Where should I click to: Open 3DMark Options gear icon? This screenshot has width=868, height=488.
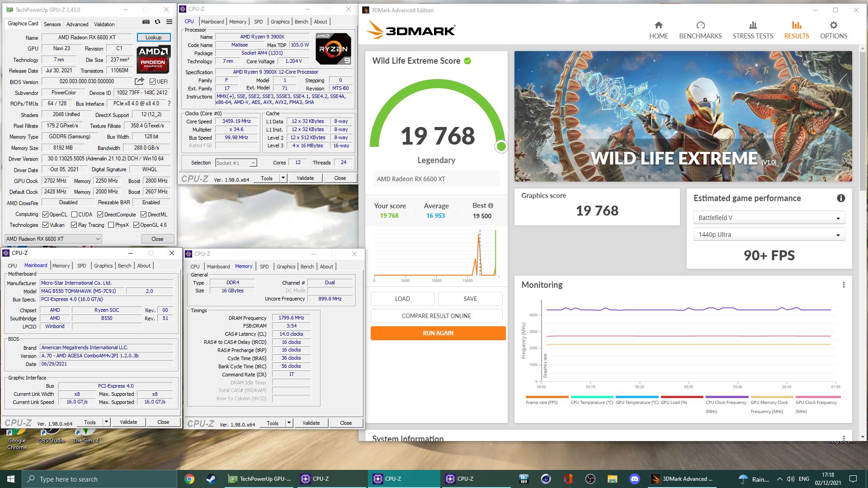click(834, 25)
